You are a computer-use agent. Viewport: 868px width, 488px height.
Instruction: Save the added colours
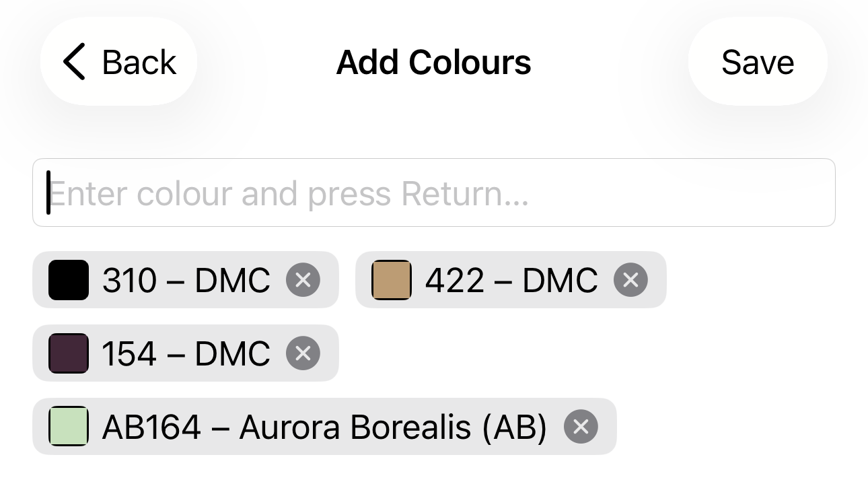[758, 62]
